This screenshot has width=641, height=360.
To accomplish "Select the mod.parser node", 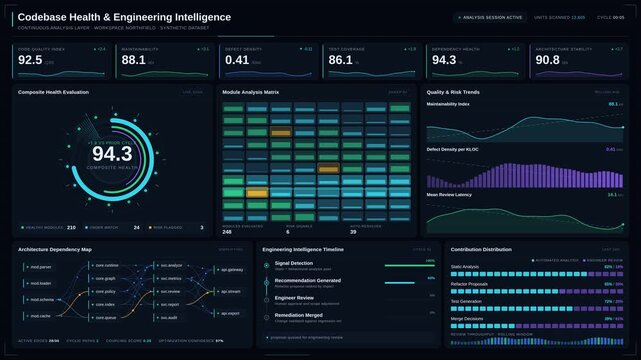I will (x=39, y=267).
